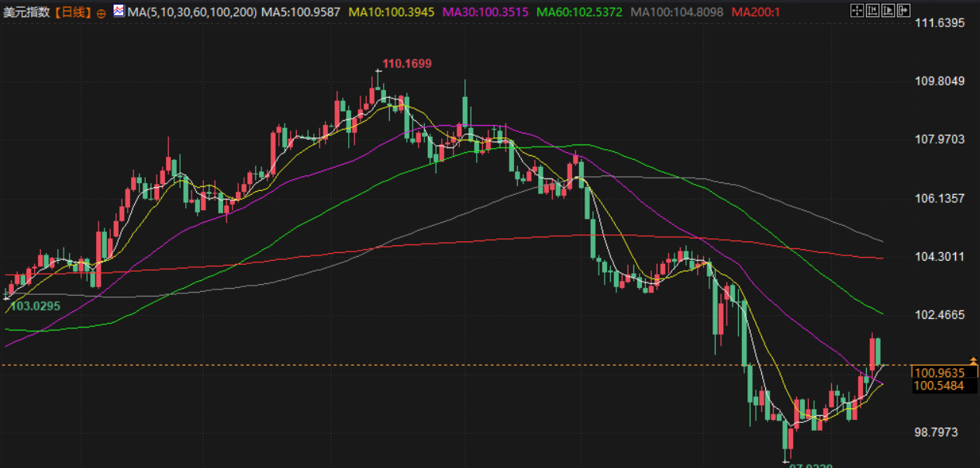Open the MA indicator settings chart icon
The width and height of the screenshot is (980, 468).
point(119,11)
